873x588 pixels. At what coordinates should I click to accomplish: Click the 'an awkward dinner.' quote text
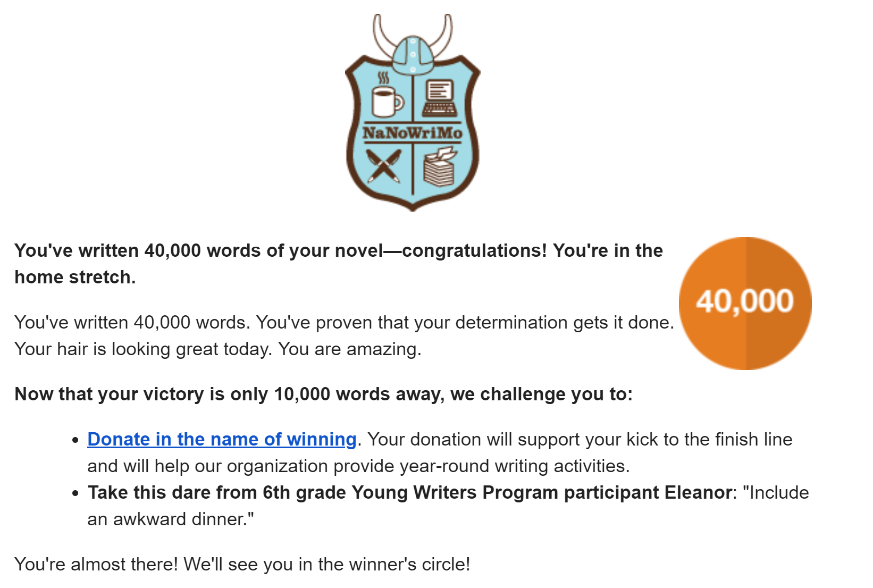[x=170, y=519]
